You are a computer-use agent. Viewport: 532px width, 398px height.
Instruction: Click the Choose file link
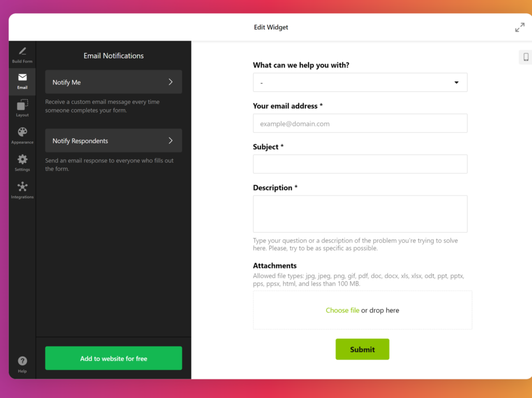click(342, 310)
